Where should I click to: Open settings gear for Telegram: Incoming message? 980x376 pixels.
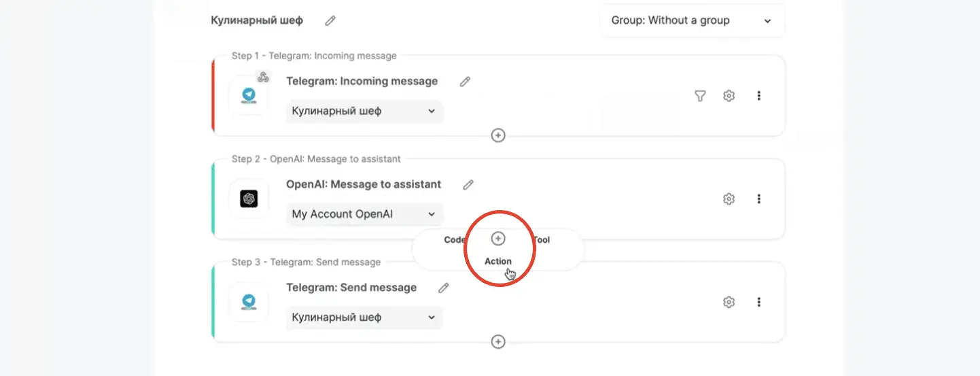729,96
